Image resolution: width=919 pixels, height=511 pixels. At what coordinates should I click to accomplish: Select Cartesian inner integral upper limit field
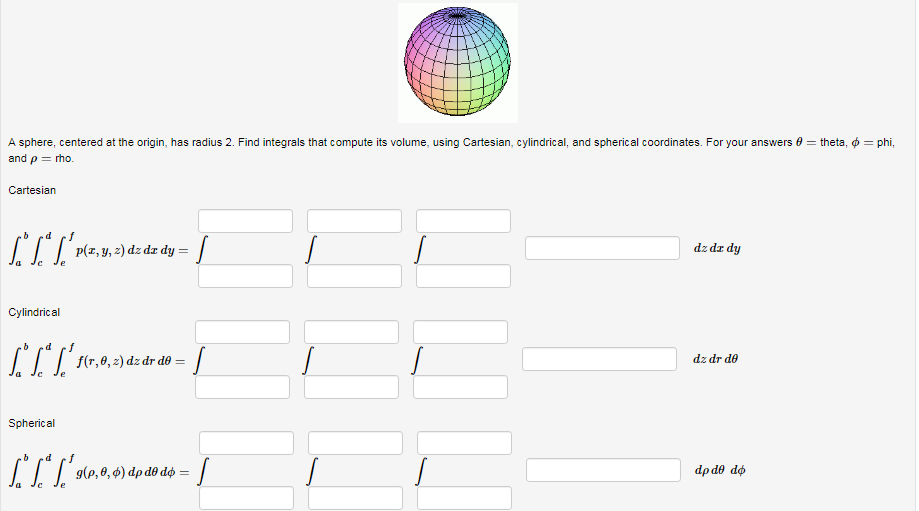coord(464,221)
